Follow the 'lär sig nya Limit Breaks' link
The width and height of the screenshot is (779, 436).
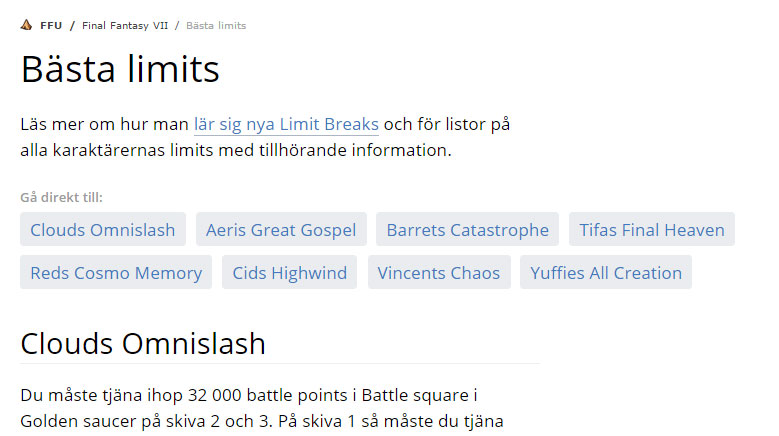tap(286, 125)
